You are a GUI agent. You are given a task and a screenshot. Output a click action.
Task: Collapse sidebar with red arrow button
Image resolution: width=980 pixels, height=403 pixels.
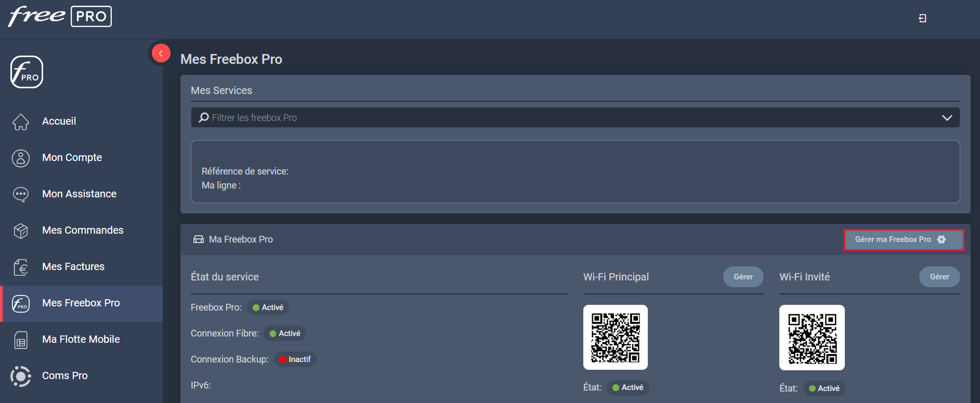161,53
